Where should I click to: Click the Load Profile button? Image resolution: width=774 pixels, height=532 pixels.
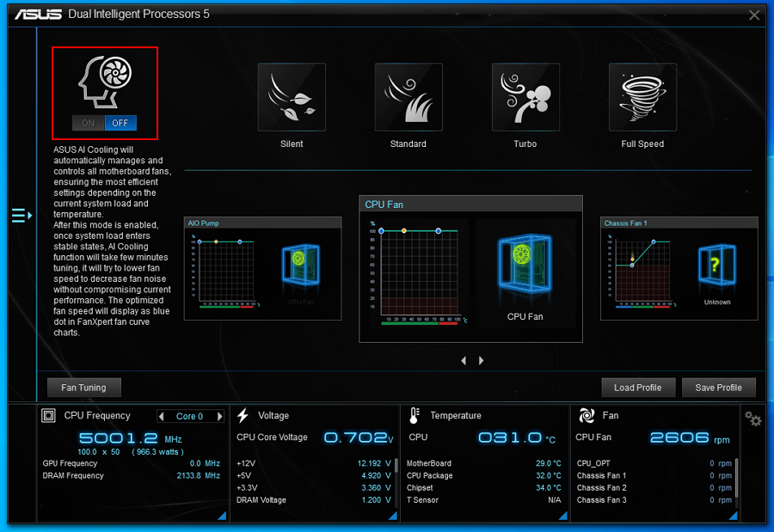[638, 388]
